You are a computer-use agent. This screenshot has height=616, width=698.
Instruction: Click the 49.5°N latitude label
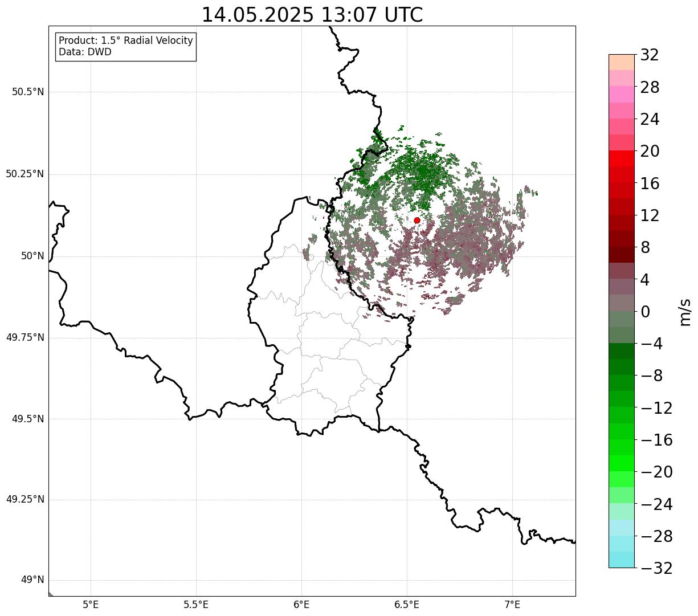click(x=28, y=419)
